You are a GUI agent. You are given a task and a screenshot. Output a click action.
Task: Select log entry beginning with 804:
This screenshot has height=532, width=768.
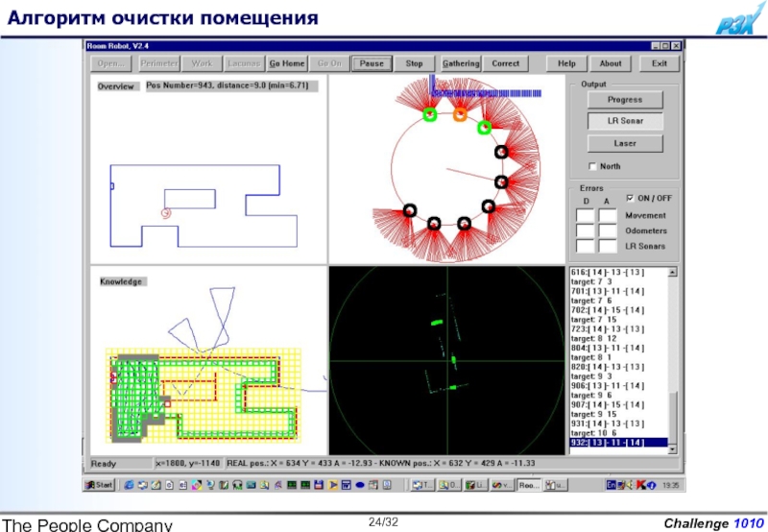point(618,348)
